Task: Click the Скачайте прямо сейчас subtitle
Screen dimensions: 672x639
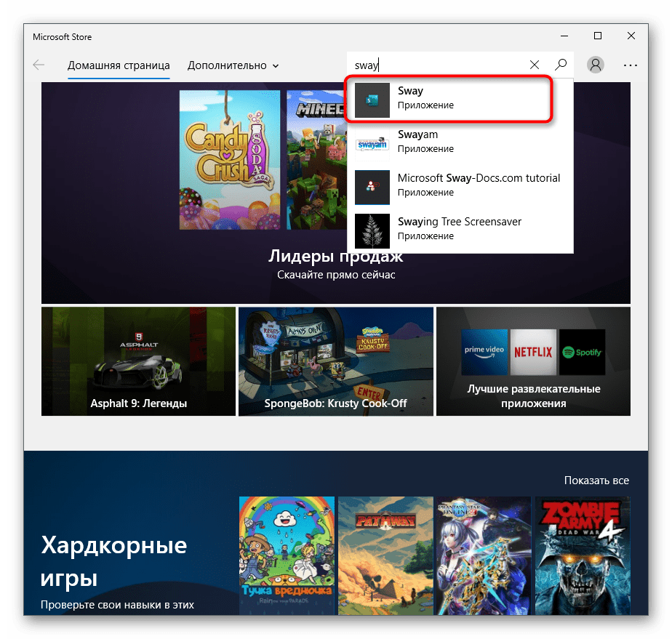Action: pyautogui.click(x=336, y=275)
